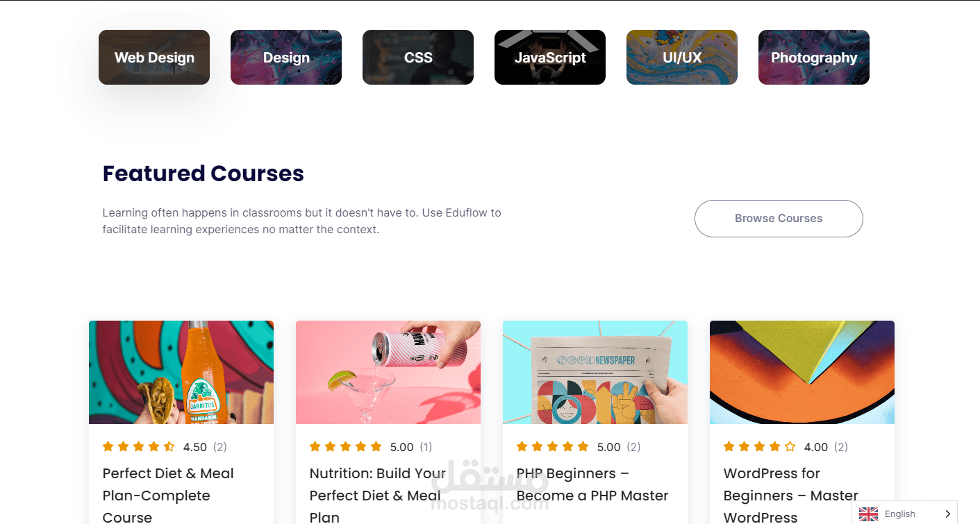The image size is (980, 524).
Task: Click the Browse Courses button
Action: click(779, 219)
